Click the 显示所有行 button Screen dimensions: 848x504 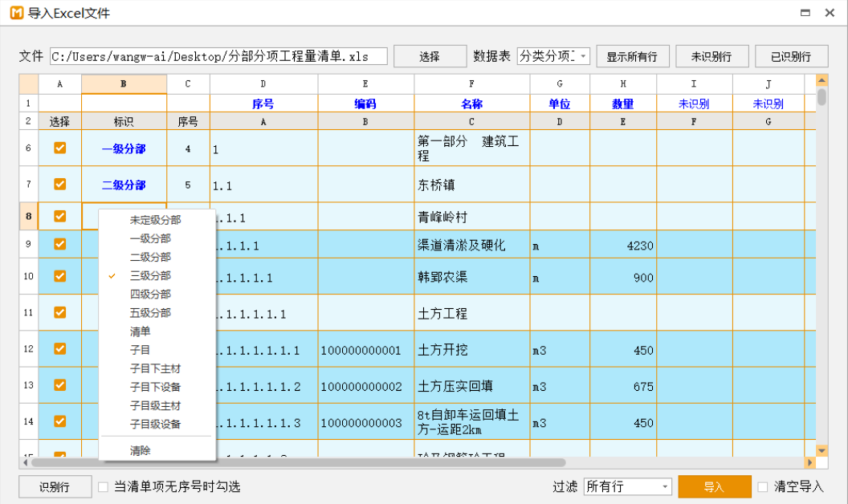[x=632, y=56]
